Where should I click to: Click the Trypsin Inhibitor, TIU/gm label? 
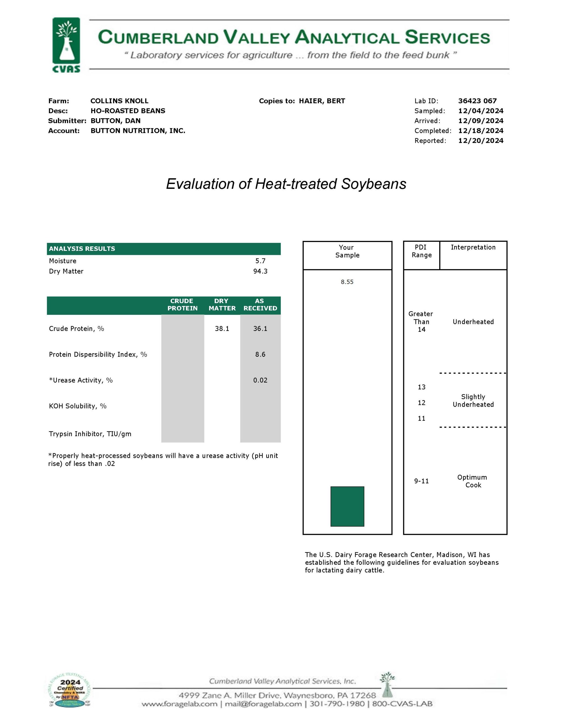click(x=90, y=434)
